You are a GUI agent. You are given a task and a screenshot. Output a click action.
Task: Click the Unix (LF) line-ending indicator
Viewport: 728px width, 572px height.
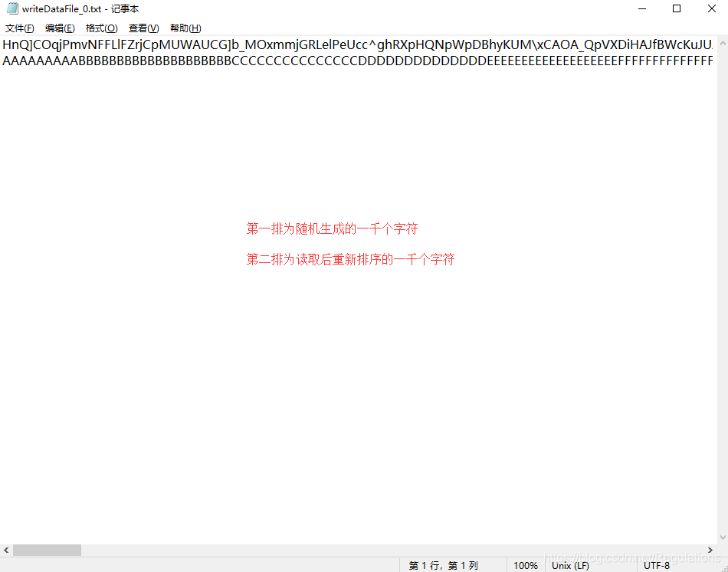click(x=569, y=565)
